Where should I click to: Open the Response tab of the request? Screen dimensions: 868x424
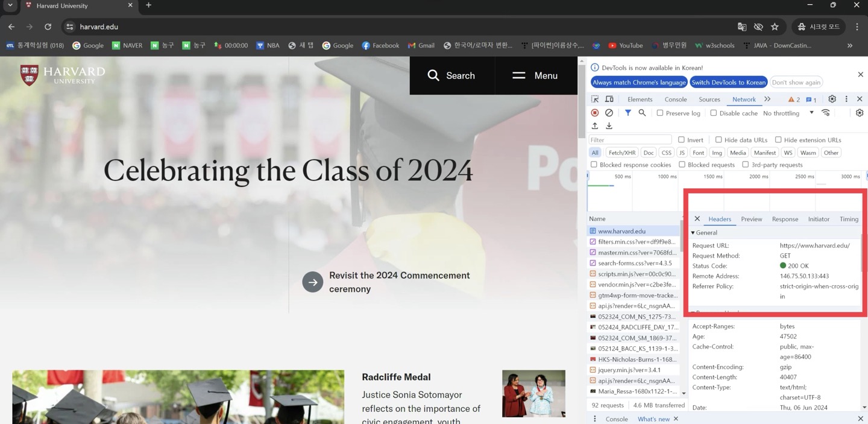tap(785, 219)
